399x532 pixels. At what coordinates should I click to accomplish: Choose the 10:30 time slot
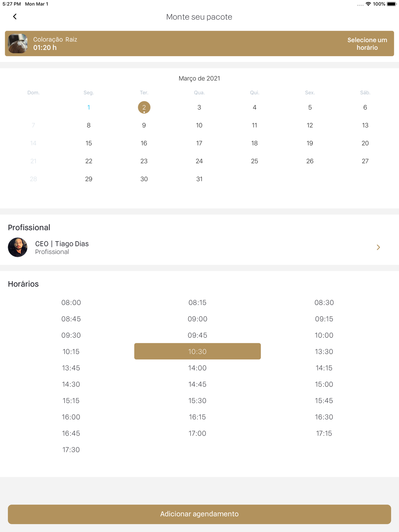click(198, 351)
